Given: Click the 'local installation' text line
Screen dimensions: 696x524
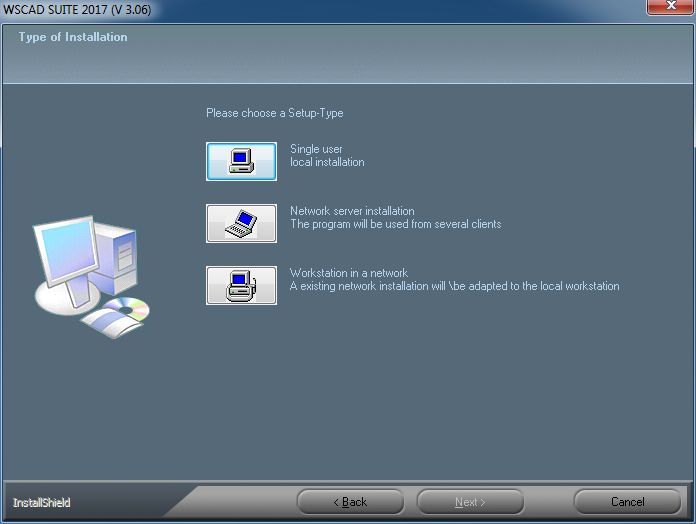Looking at the screenshot, I should (x=327, y=162).
